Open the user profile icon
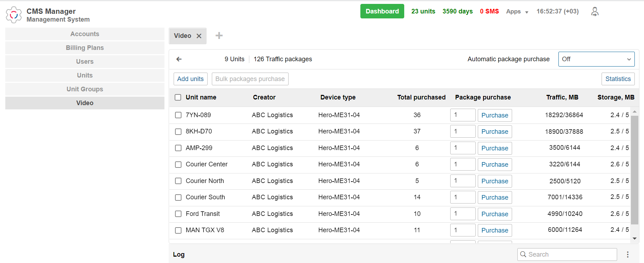The height and width of the screenshot is (263, 644). [x=595, y=12]
